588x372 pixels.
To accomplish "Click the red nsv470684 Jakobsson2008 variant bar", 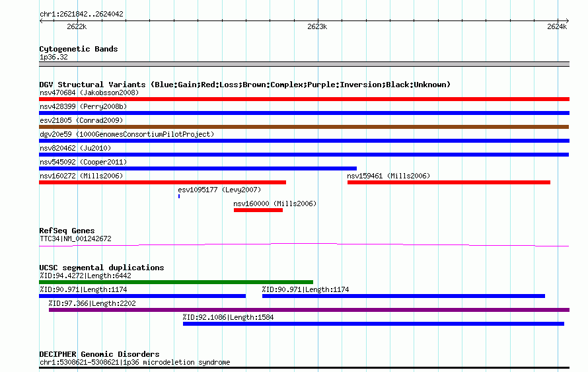I will click(304, 99).
